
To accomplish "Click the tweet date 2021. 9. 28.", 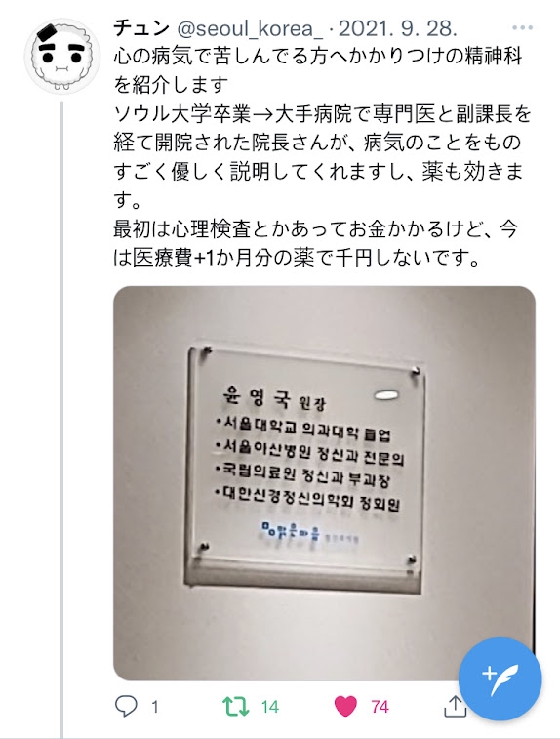I will point(398,29).
